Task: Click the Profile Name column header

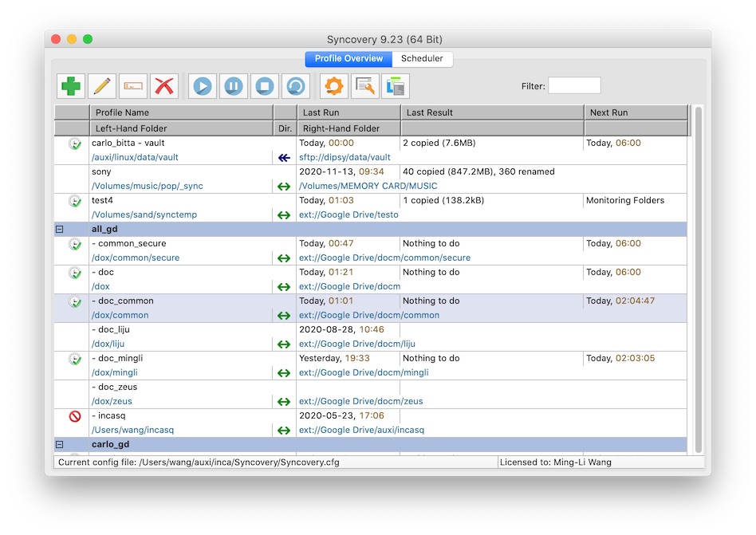Action: point(181,112)
